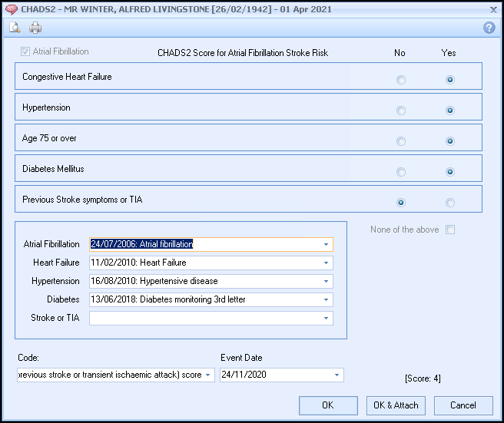504x423 pixels.
Task: Expand the Atrial Fibrillation dropdown
Action: pos(327,245)
